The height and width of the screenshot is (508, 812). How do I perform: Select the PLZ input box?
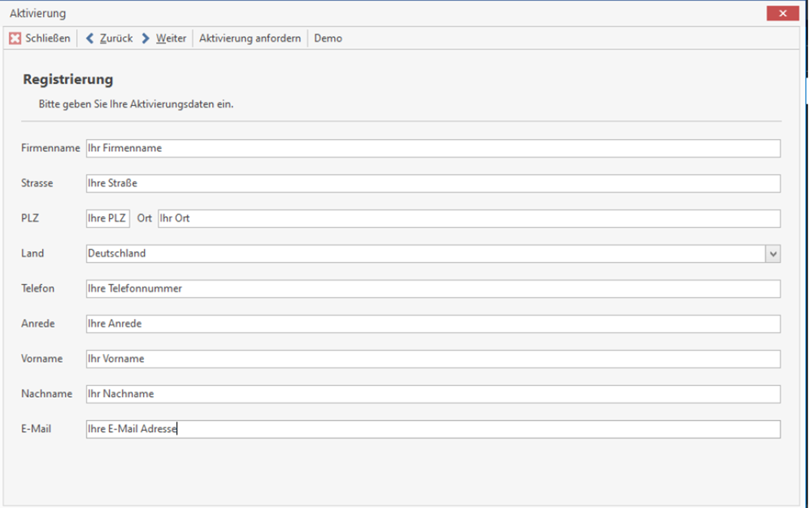[108, 218]
